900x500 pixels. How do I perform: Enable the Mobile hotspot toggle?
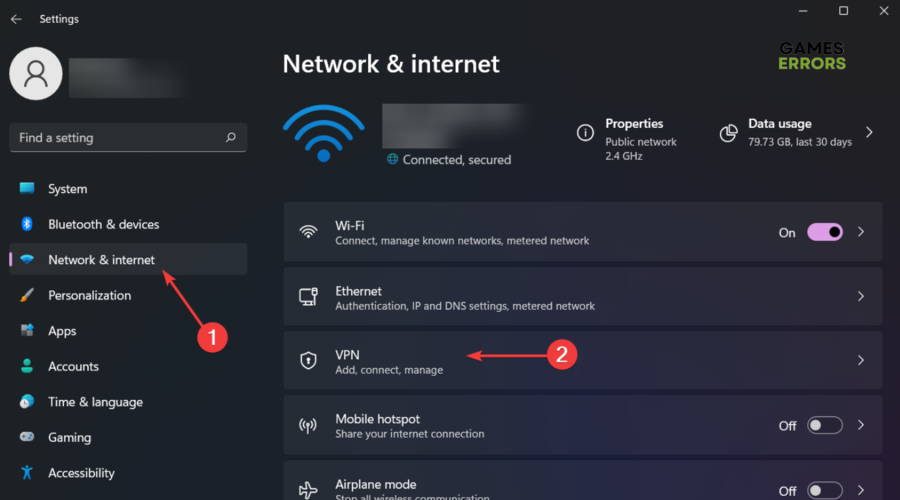coord(825,425)
